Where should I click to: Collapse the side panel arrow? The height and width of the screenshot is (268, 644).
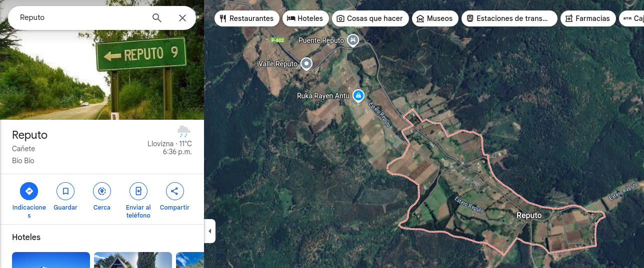[x=210, y=231]
